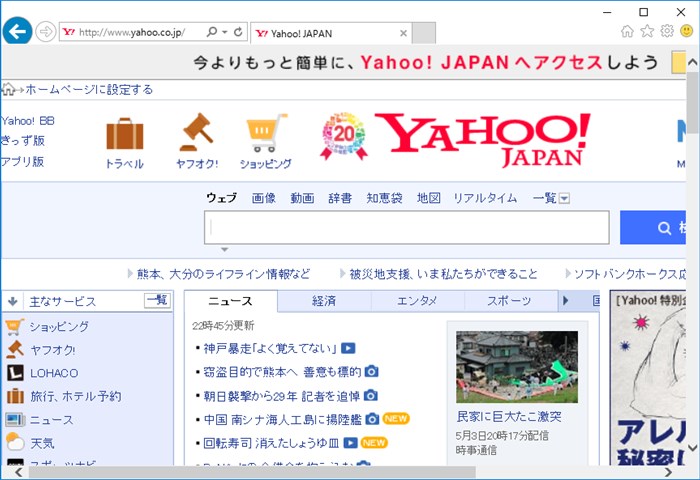Screen dimensions: 700x480
Task: Collapse 主なサービス with the down arrow
Action: coord(12,301)
